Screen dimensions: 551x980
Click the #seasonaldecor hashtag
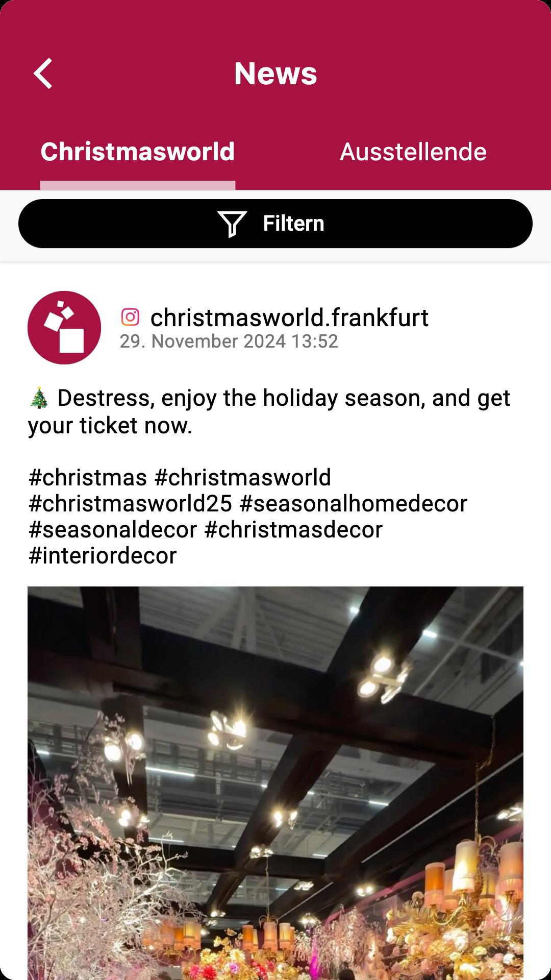(113, 530)
